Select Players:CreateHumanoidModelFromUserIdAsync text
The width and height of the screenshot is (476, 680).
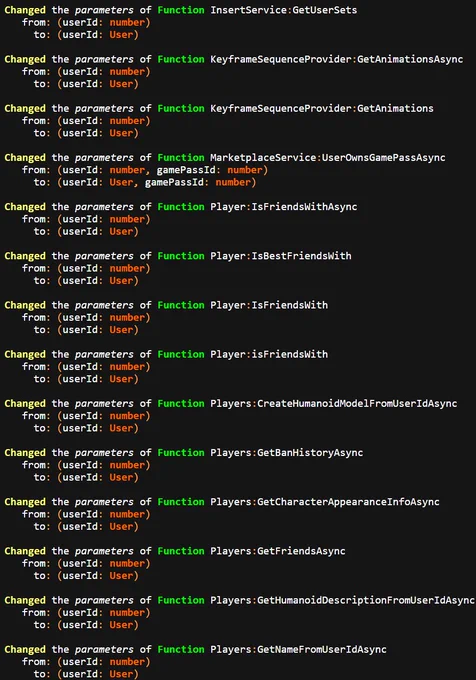[x=334, y=404]
